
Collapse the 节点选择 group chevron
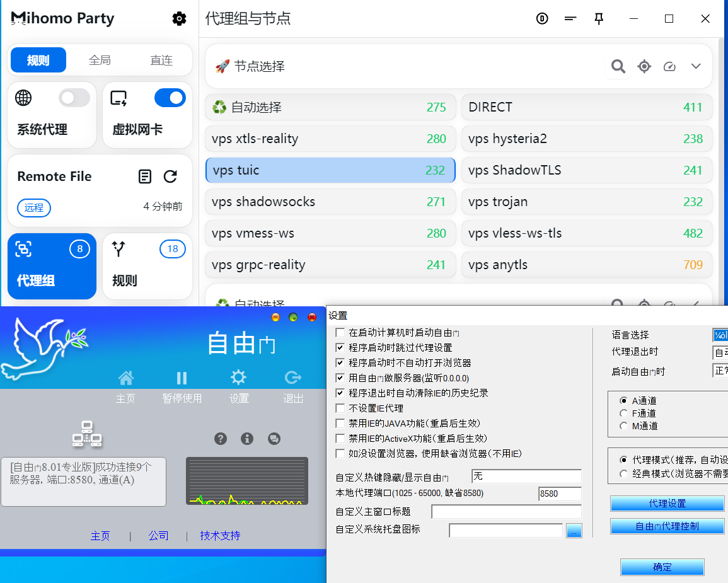click(695, 66)
